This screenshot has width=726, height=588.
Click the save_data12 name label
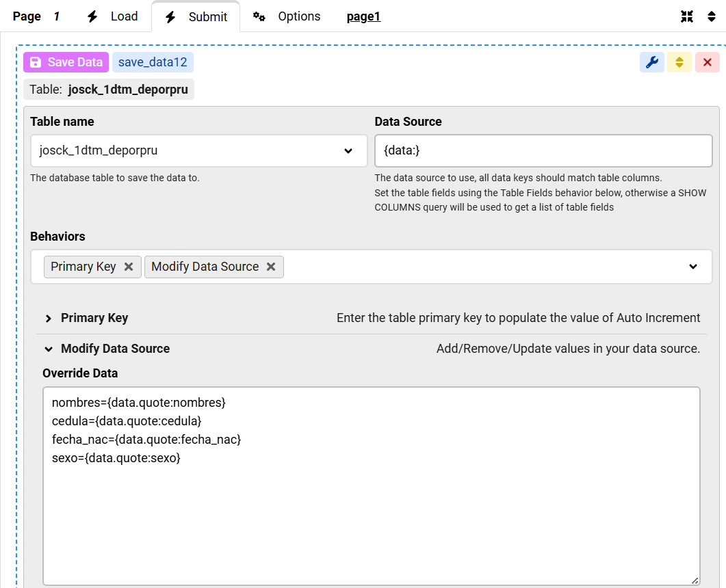click(x=153, y=62)
